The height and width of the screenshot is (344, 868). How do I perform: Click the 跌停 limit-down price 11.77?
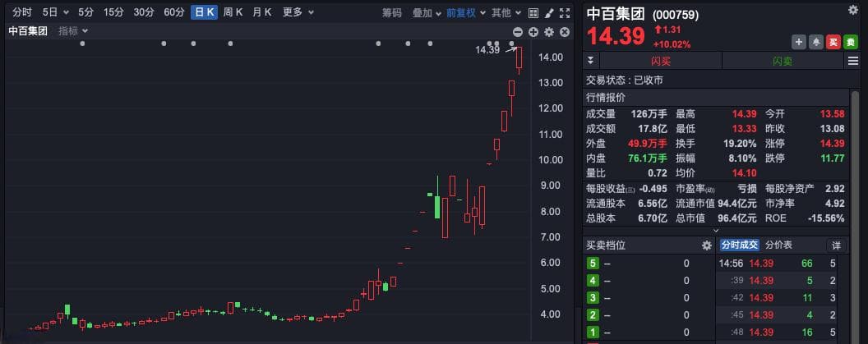tap(832, 158)
